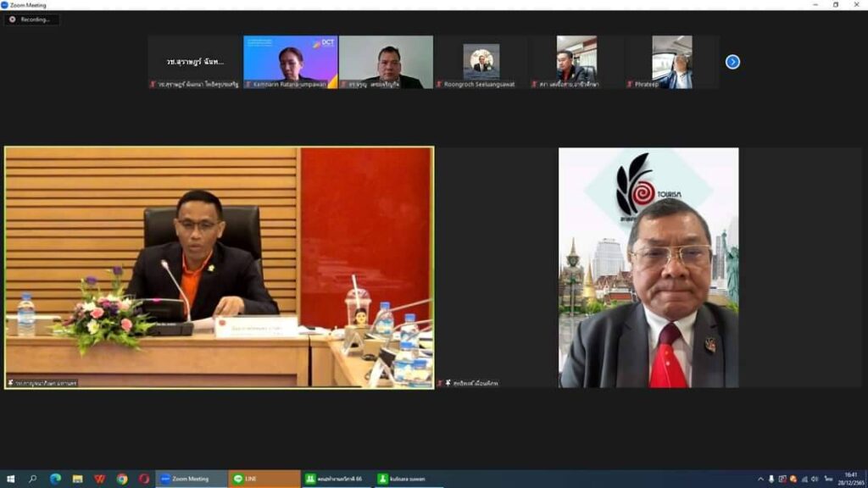Open the taskbar clock and date

(x=850, y=479)
